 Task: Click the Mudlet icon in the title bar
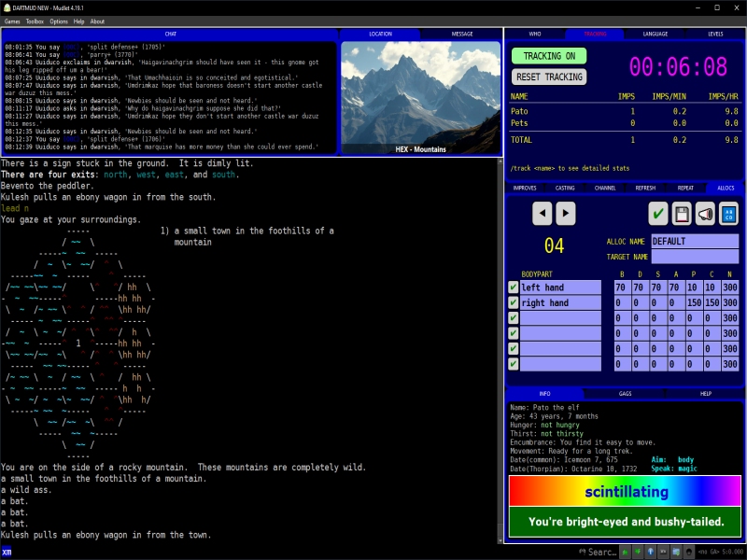7,7
